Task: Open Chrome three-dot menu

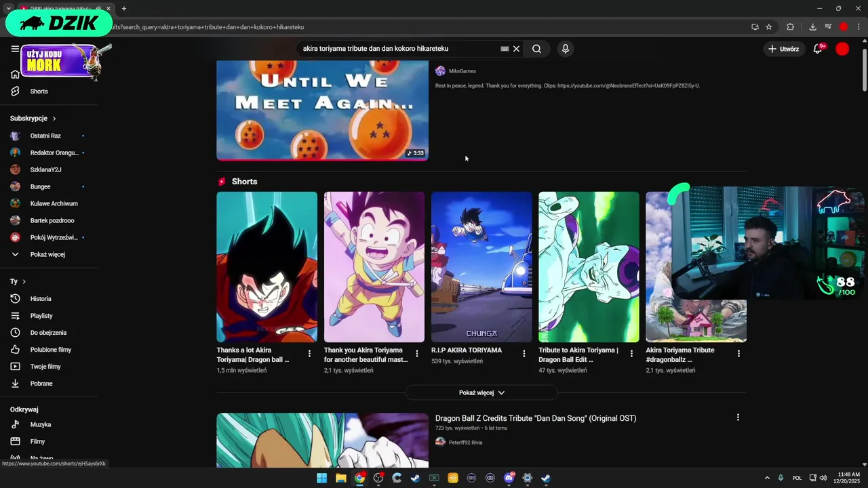Action: point(859,27)
